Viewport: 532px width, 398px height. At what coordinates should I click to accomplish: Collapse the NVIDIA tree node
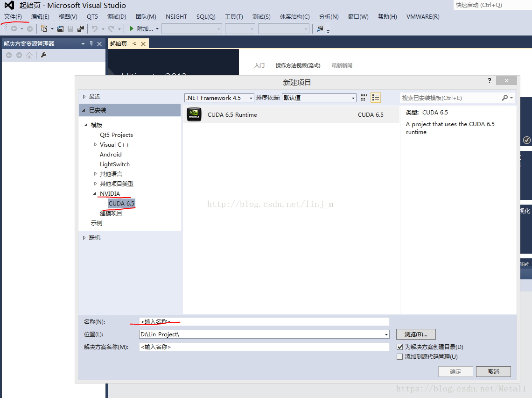click(95, 193)
